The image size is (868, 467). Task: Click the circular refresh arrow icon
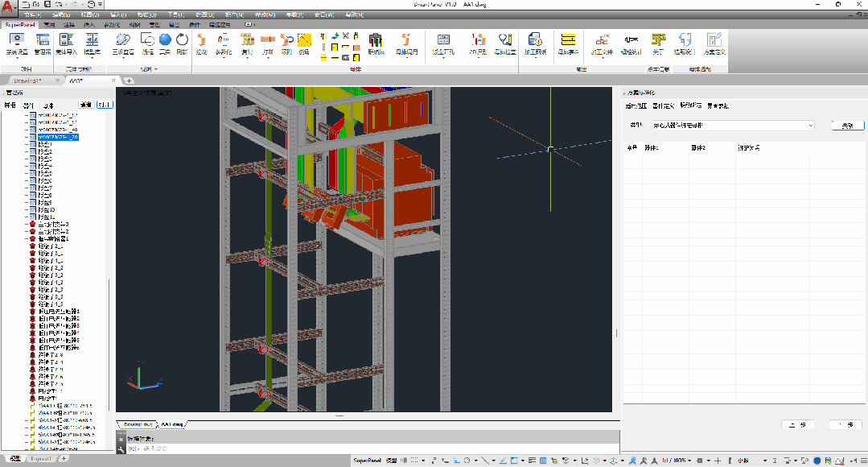[x=182, y=43]
